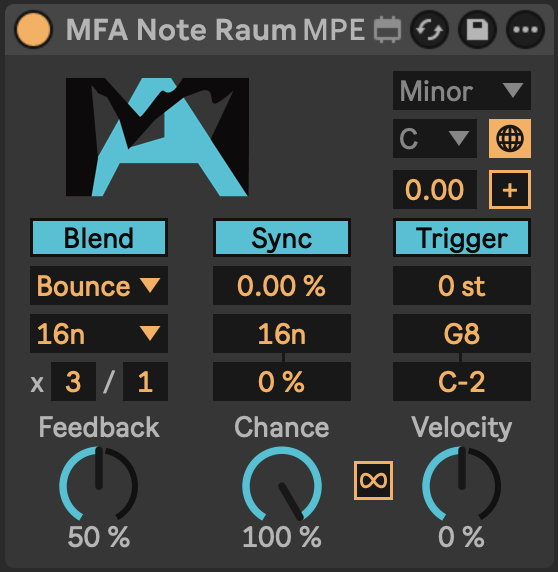Screen dimensions: 558x572
Task: Click the 0 % Velocity value
Action: [461, 537]
